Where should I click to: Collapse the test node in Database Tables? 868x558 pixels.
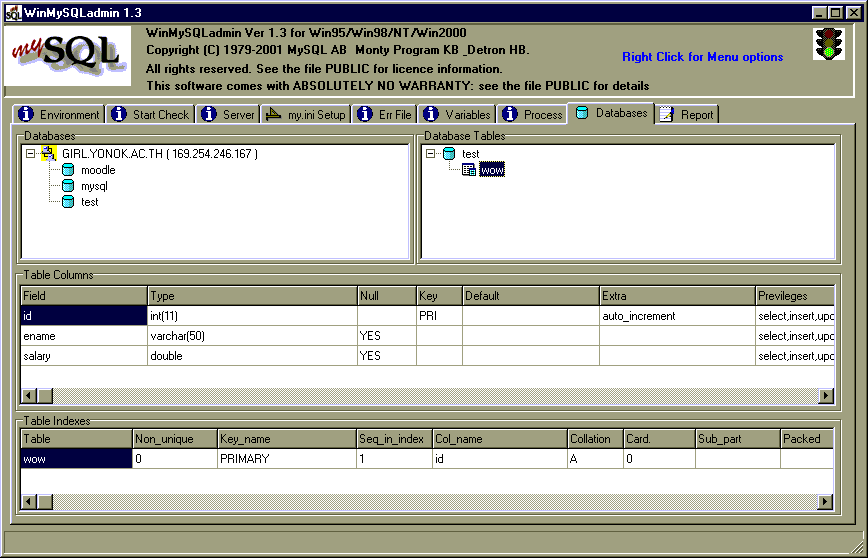(x=431, y=154)
